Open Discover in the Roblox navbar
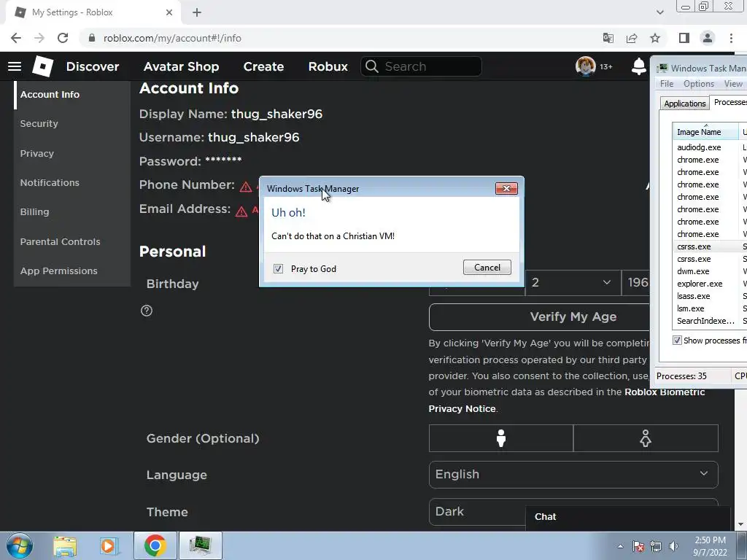747x560 pixels. (93, 66)
